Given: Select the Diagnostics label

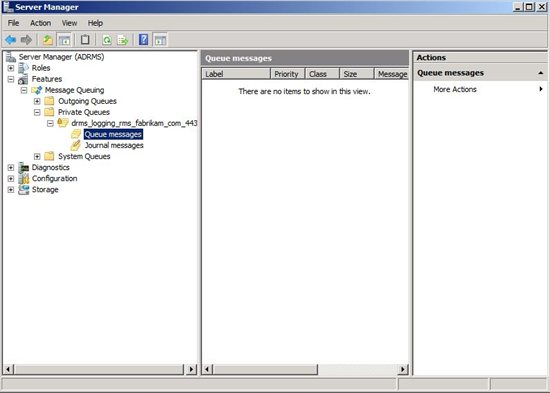Looking at the screenshot, I should tap(51, 167).
